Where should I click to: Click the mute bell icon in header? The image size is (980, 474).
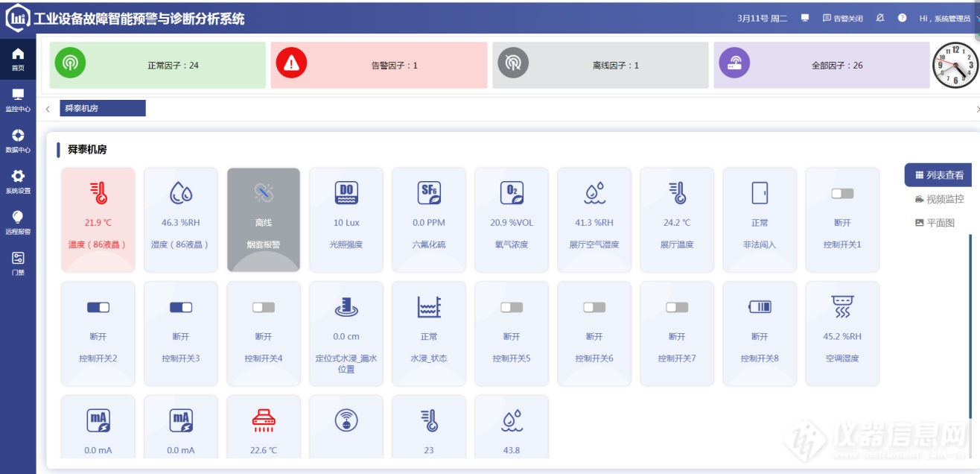pyautogui.click(x=880, y=19)
